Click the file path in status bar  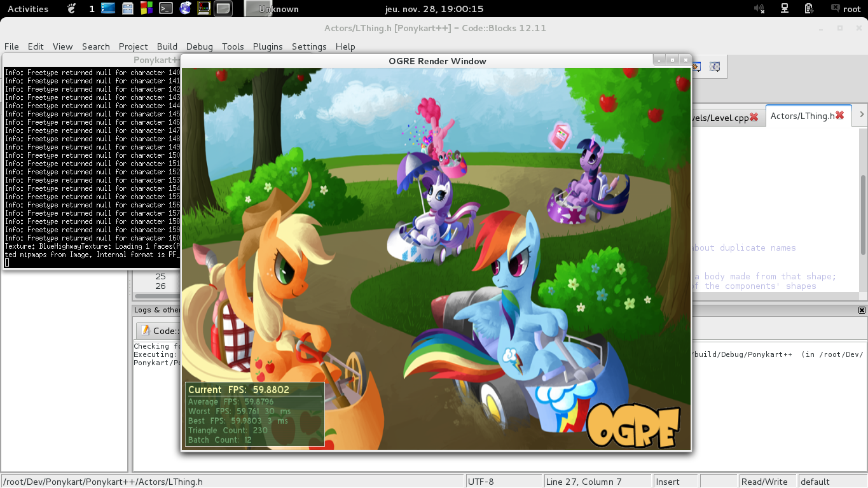pyautogui.click(x=102, y=482)
